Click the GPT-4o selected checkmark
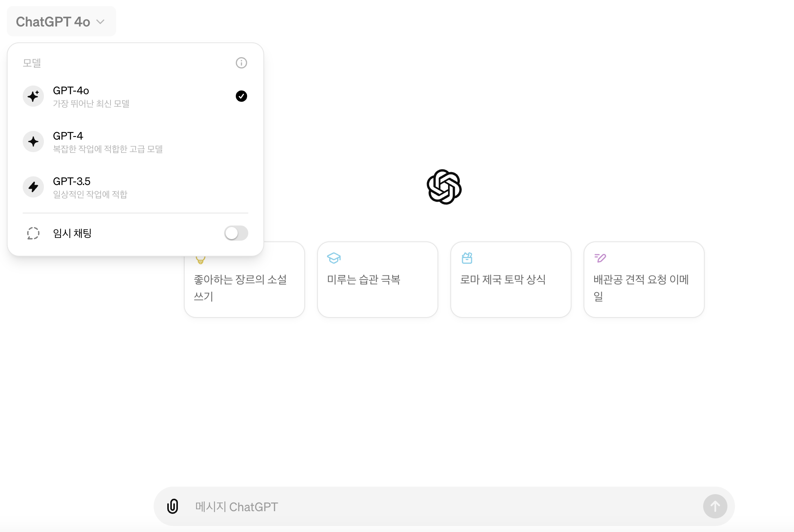Screen dimensions: 794x532 click(241, 96)
